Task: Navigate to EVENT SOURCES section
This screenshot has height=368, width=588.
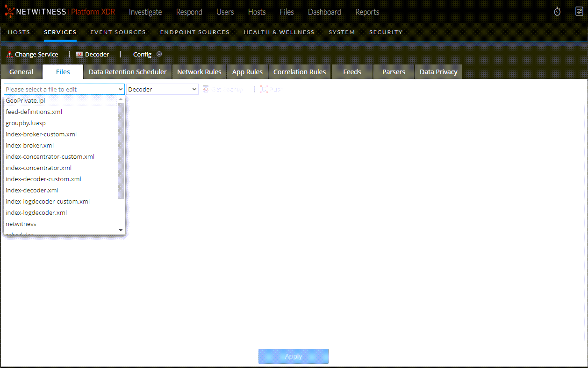Action: click(x=118, y=32)
